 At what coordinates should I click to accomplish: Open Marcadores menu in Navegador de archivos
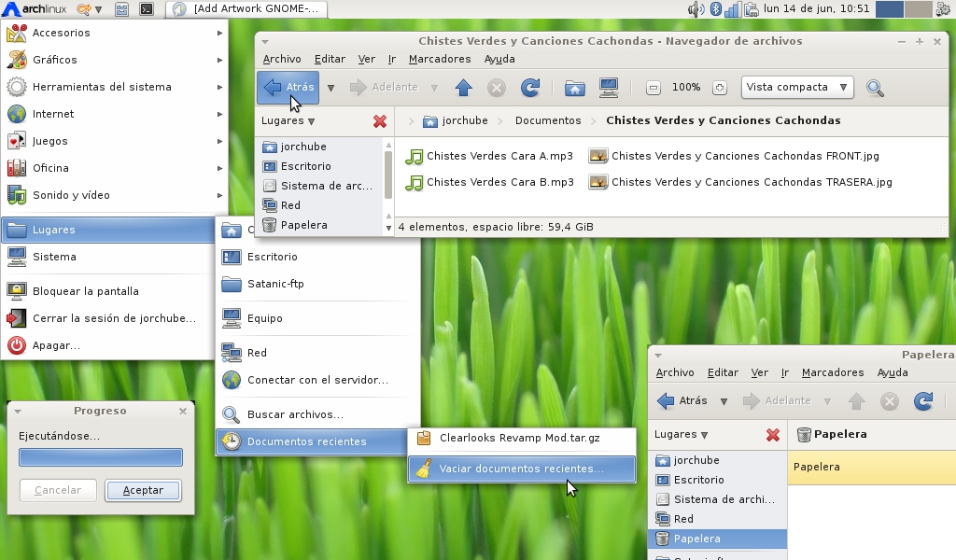coord(440,59)
